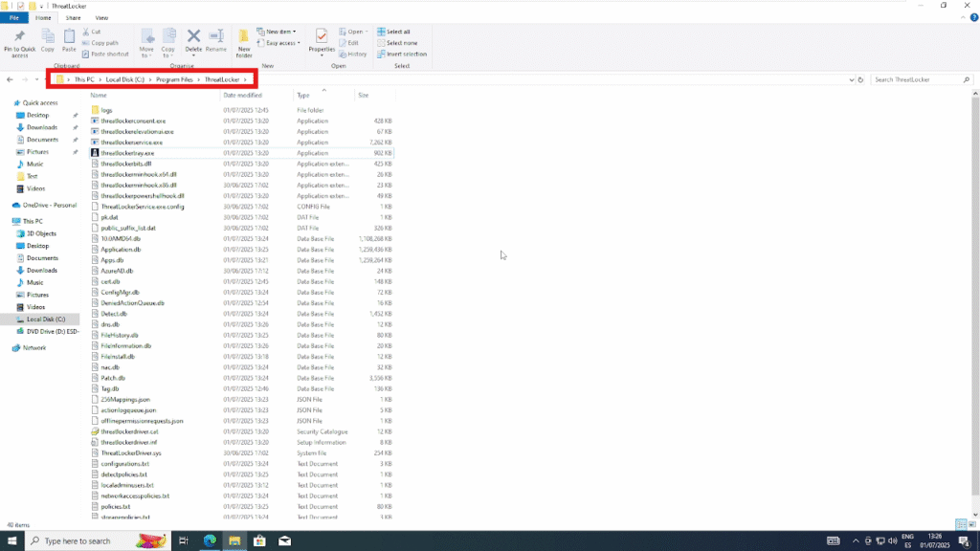Select ThreatLockerService.exe.config file
Image resolution: width=980 pixels, height=551 pixels.
(241, 207)
